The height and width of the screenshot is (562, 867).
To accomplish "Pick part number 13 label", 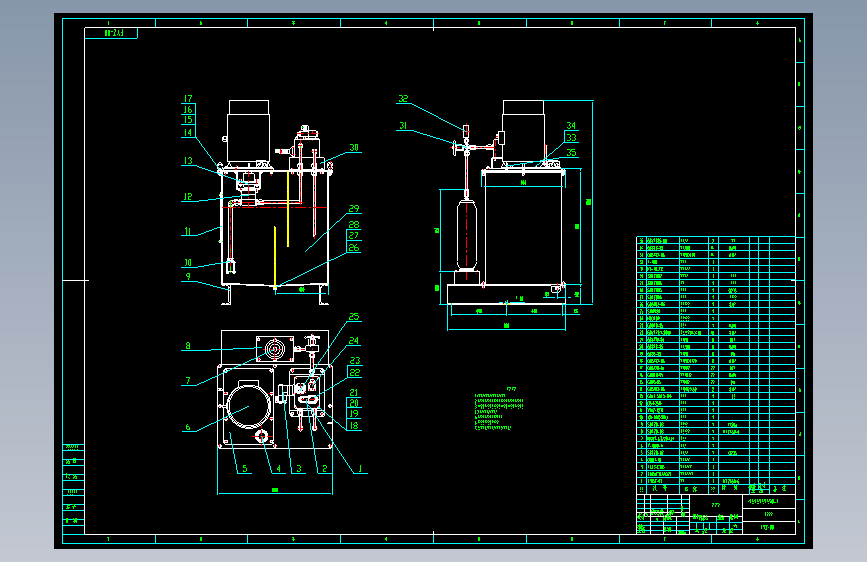I will (x=188, y=161).
